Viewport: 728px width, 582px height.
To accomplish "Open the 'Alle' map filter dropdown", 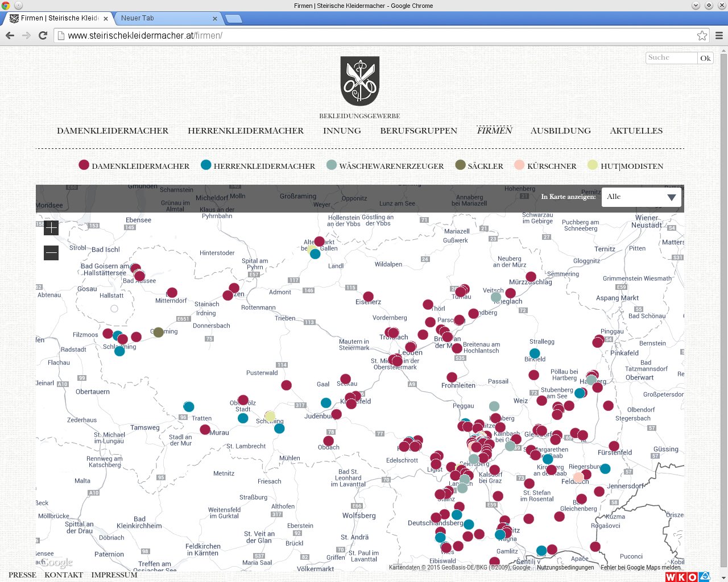I will [x=641, y=197].
